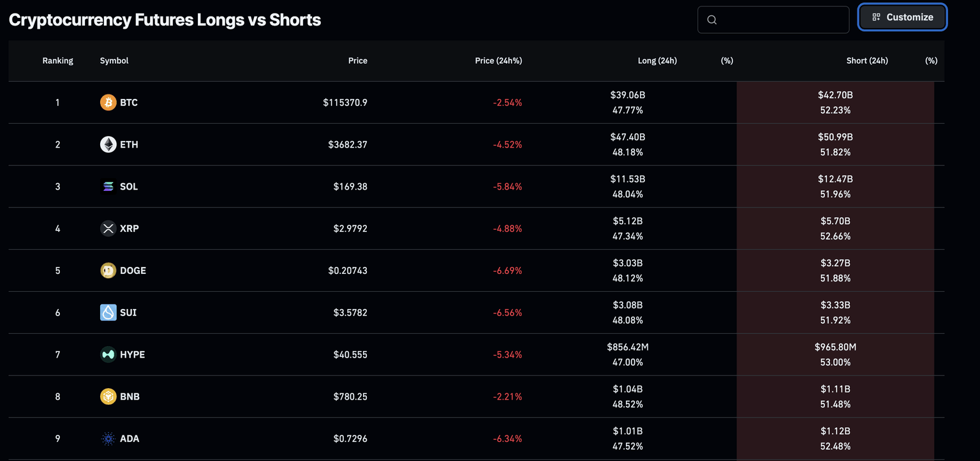Open the Customize columns button
Image resolution: width=980 pixels, height=461 pixels.
pyautogui.click(x=902, y=17)
